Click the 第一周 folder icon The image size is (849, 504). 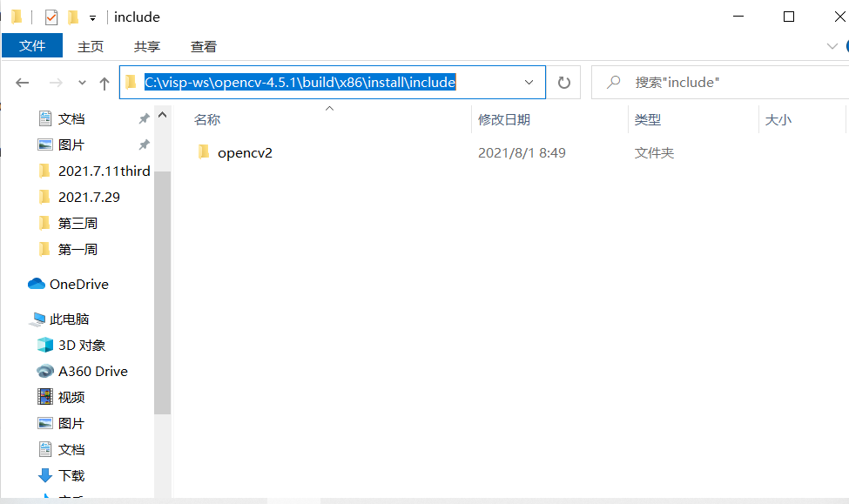[x=44, y=249]
